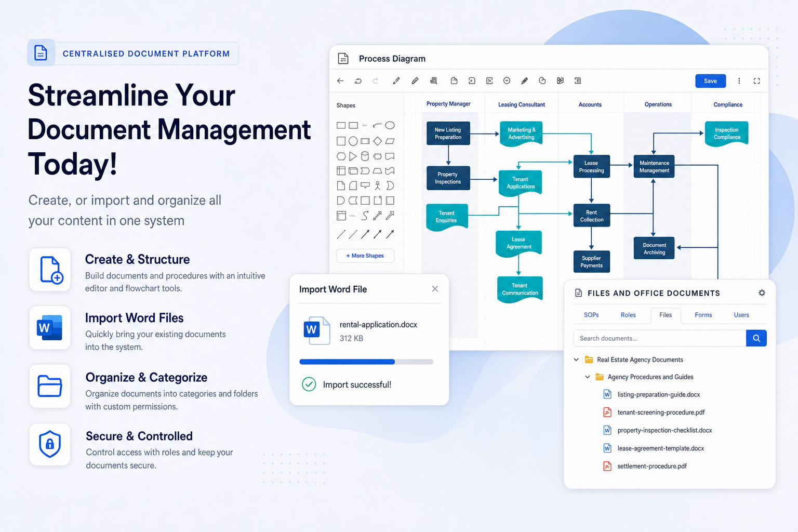The height and width of the screenshot is (532, 798).
Task: Click the import progress bar
Action: coord(366,362)
